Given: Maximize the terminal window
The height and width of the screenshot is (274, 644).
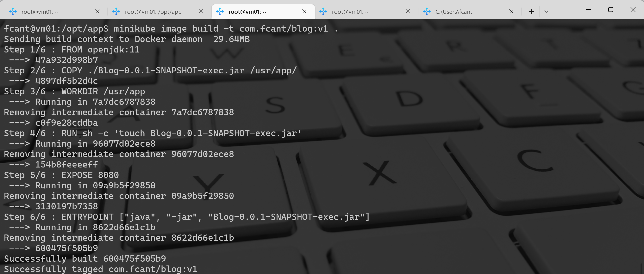Looking at the screenshot, I should point(611,10).
